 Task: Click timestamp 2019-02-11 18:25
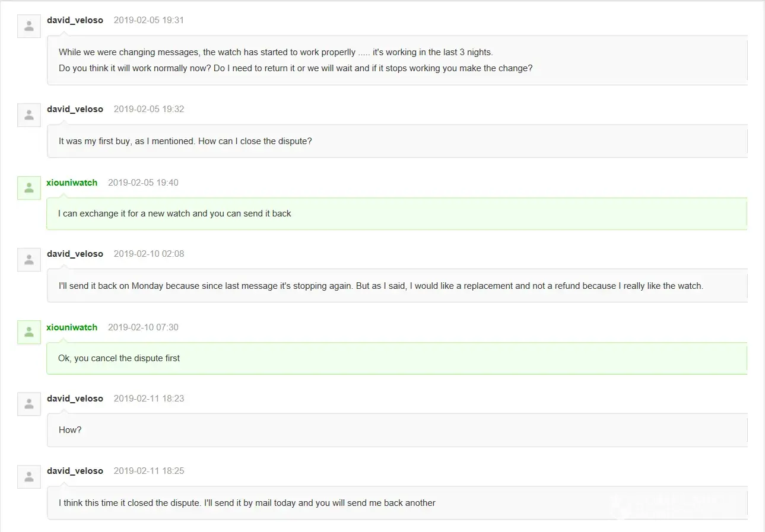(x=149, y=471)
